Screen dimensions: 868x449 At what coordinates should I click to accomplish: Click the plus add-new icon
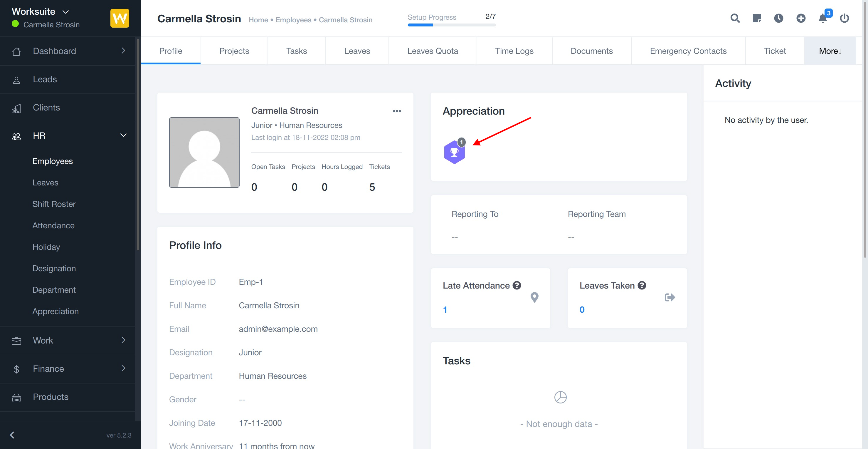coord(800,18)
